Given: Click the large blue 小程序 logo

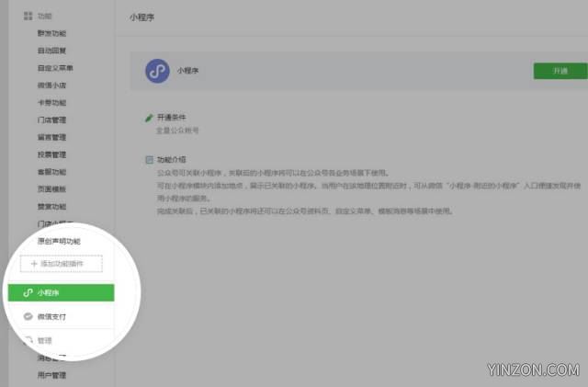Looking at the screenshot, I should click(x=157, y=71).
